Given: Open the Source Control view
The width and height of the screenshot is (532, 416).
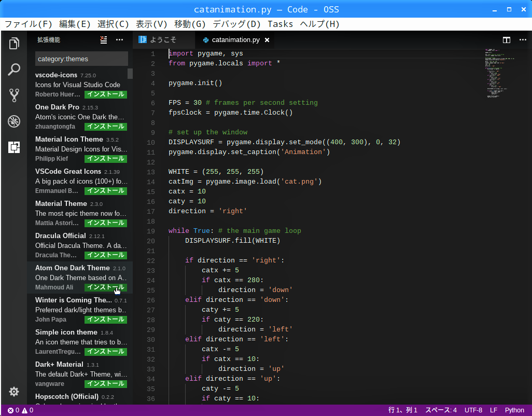Looking at the screenshot, I should click(x=14, y=95).
